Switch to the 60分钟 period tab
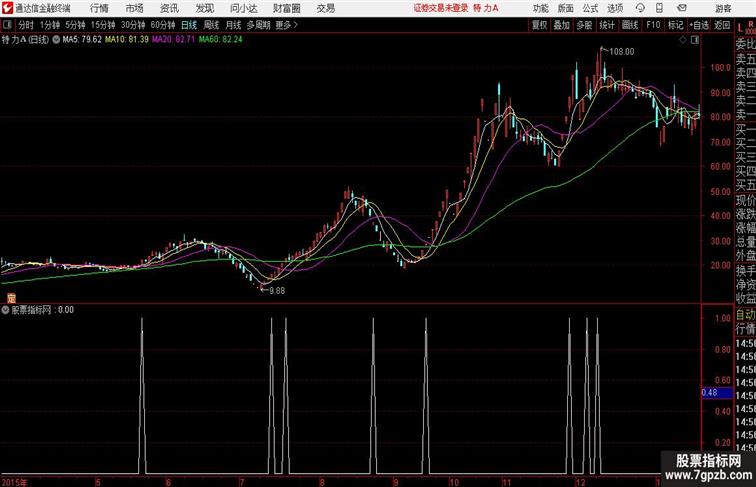The width and height of the screenshot is (756, 487). point(163,25)
